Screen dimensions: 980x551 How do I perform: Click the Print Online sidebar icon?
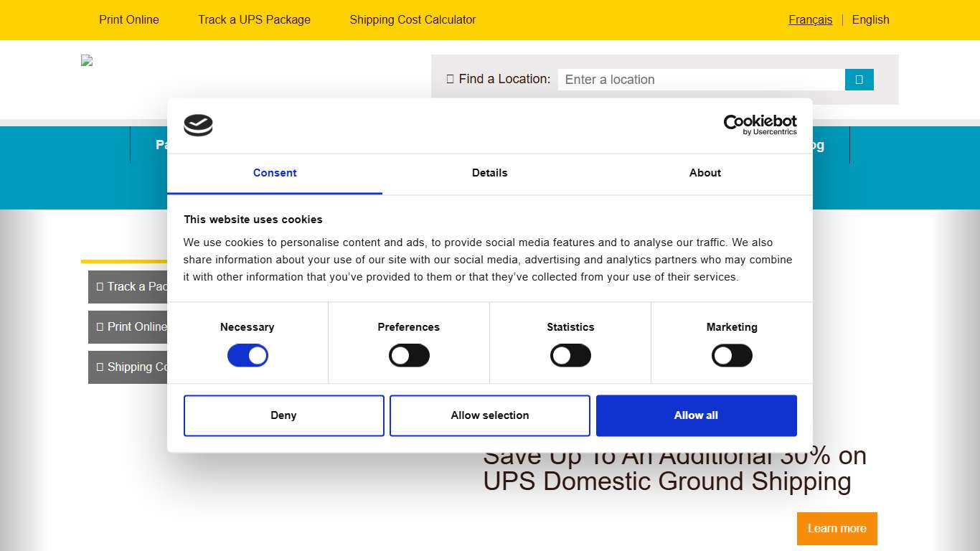click(x=99, y=326)
